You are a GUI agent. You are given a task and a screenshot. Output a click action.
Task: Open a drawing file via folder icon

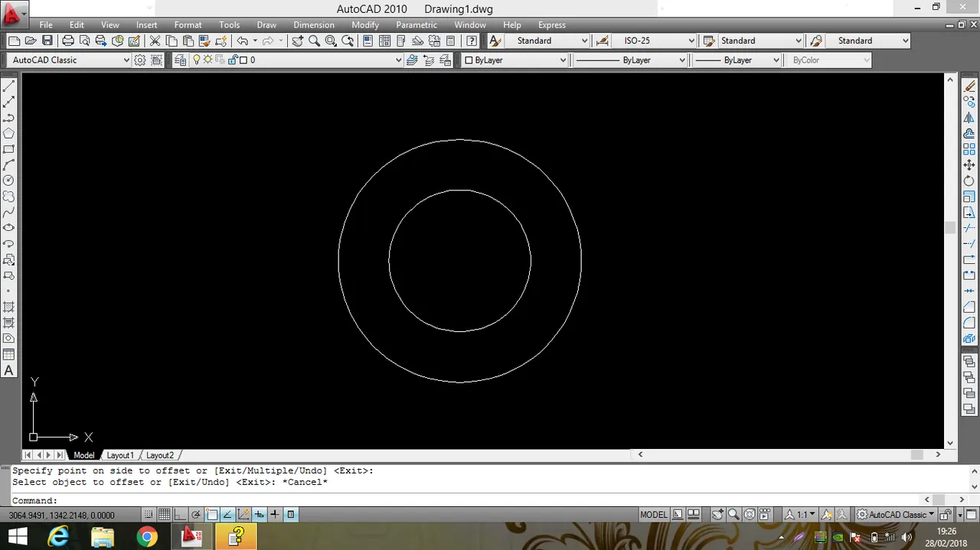pyautogui.click(x=31, y=41)
